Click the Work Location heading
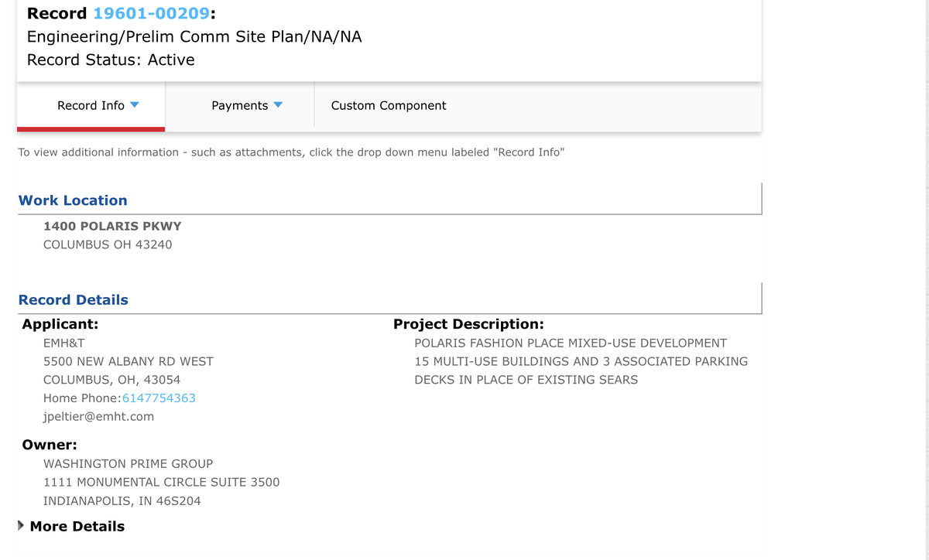Image resolution: width=929 pixels, height=560 pixels. point(73,200)
